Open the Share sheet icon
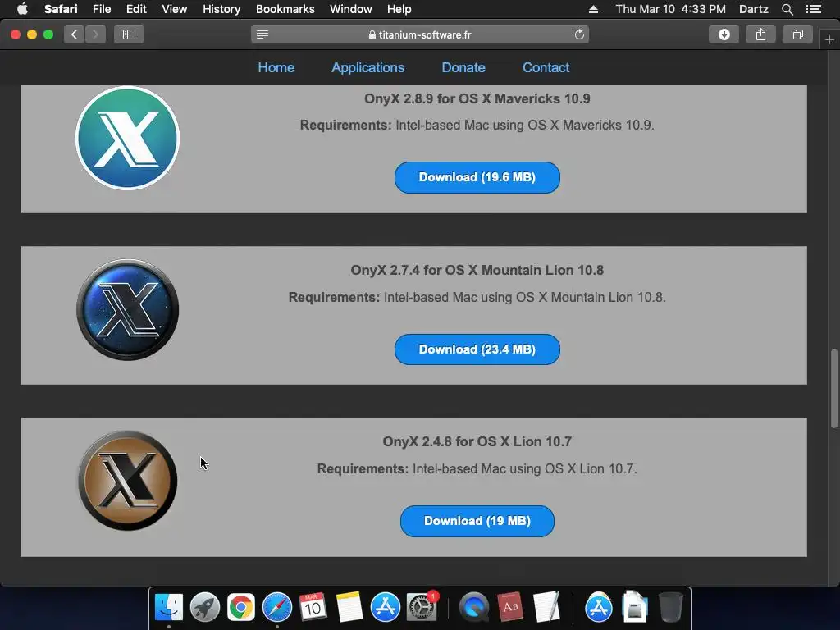The width and height of the screenshot is (840, 630). [760, 34]
